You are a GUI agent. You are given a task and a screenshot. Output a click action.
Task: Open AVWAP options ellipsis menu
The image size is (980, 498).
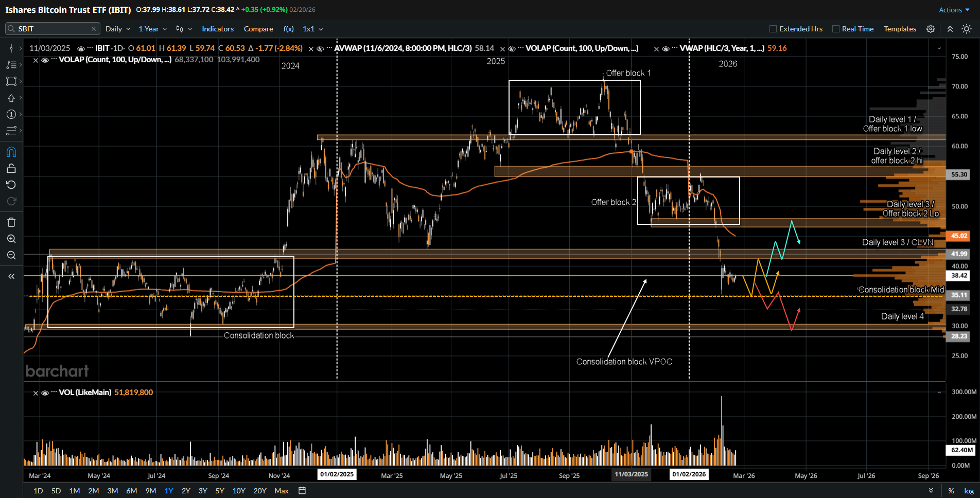pos(329,48)
